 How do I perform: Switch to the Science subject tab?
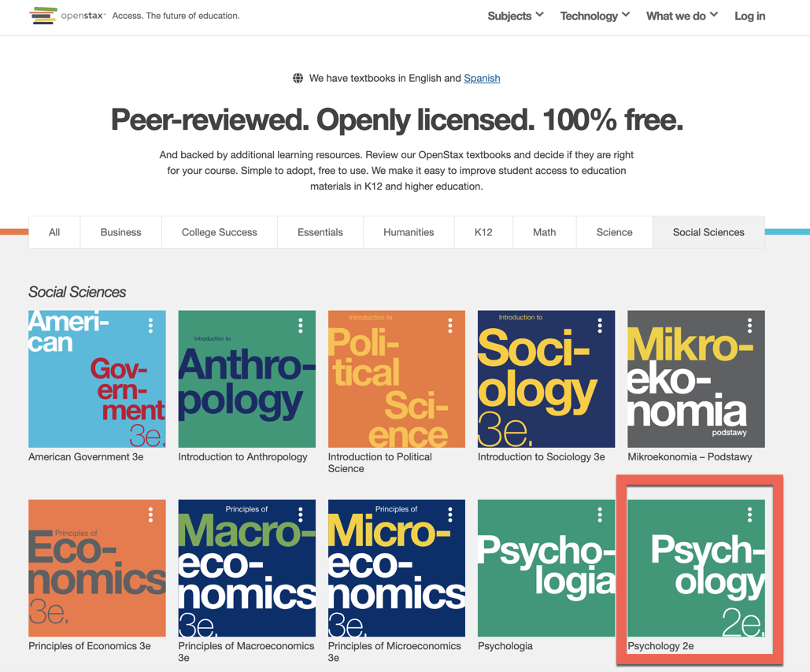coord(614,232)
